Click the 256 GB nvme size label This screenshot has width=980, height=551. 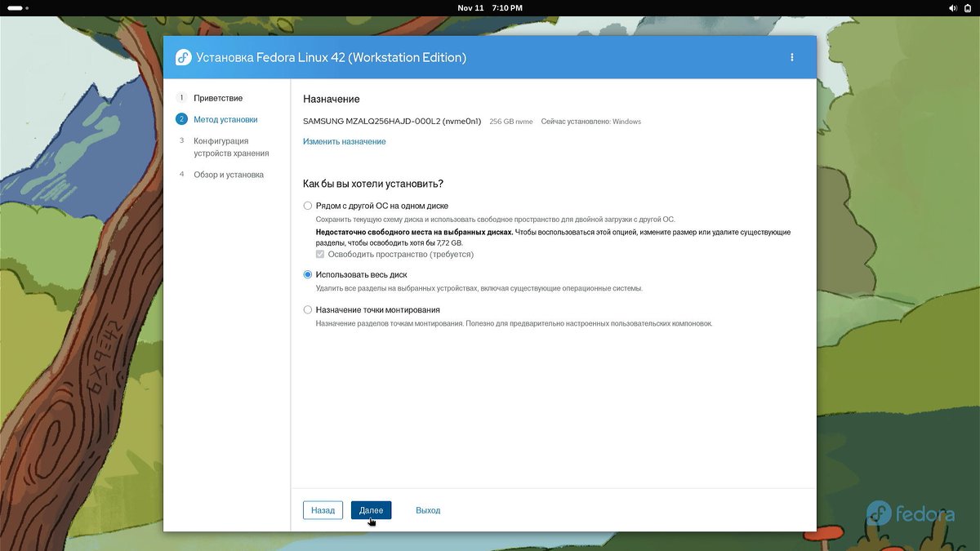[510, 122]
